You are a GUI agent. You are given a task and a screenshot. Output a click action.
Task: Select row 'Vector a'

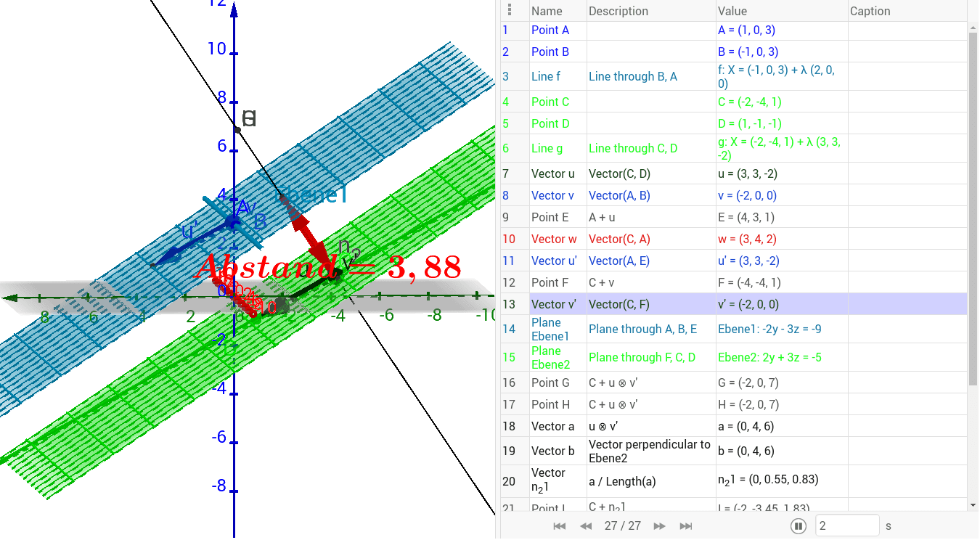tap(733, 426)
